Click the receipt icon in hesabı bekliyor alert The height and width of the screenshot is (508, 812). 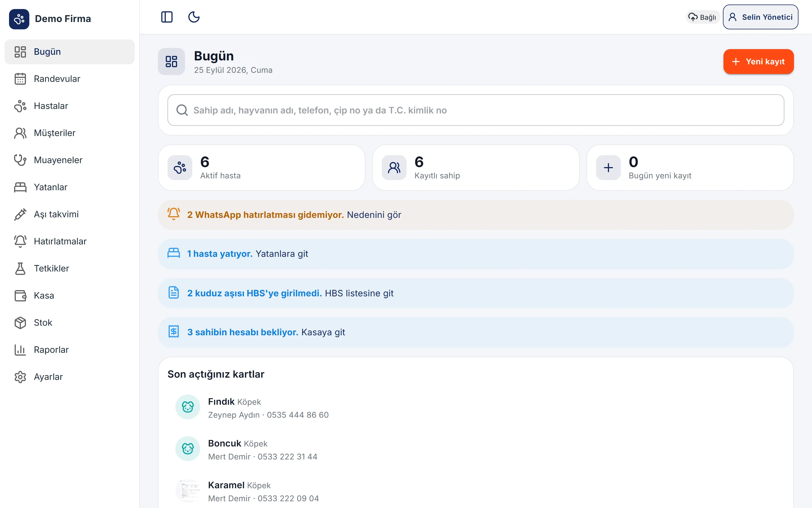(x=173, y=332)
